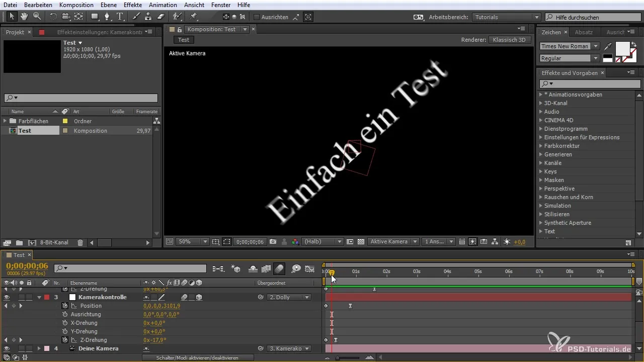This screenshot has width=644, height=362.
Task: Select the Puppet Pin tool
Action: coord(193,17)
